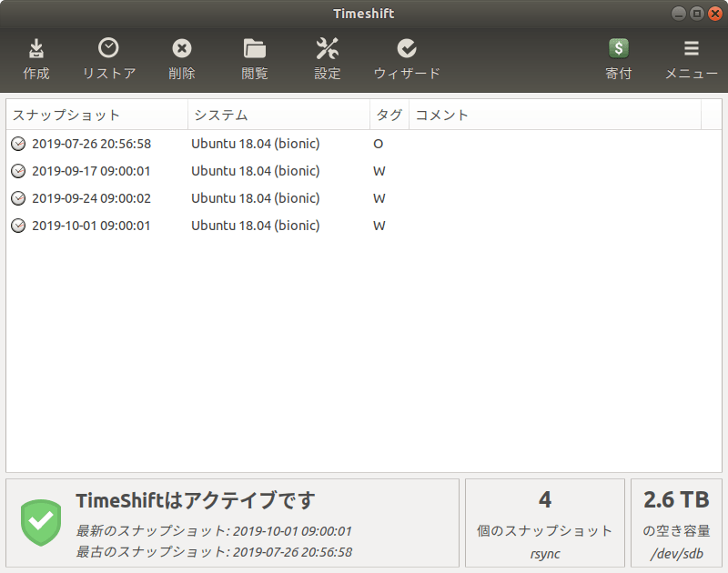Image resolution: width=728 pixels, height=573 pixels.
Task: Click the W tag of 2019-09-17 row
Action: click(379, 171)
